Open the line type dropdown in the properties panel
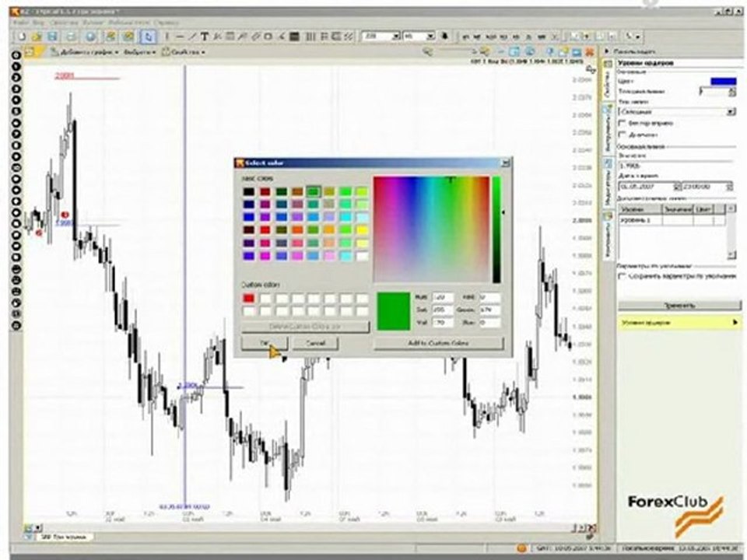Screen dimensions: 747x560 point(731,112)
